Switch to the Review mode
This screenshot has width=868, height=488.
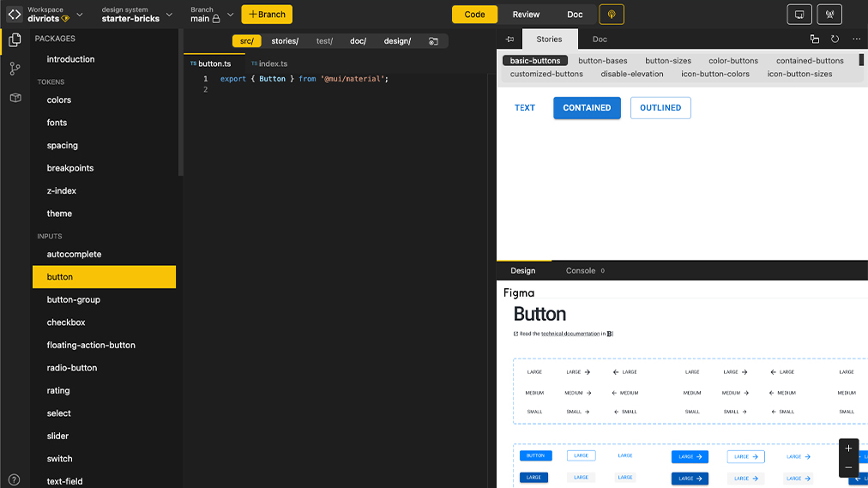(x=526, y=15)
